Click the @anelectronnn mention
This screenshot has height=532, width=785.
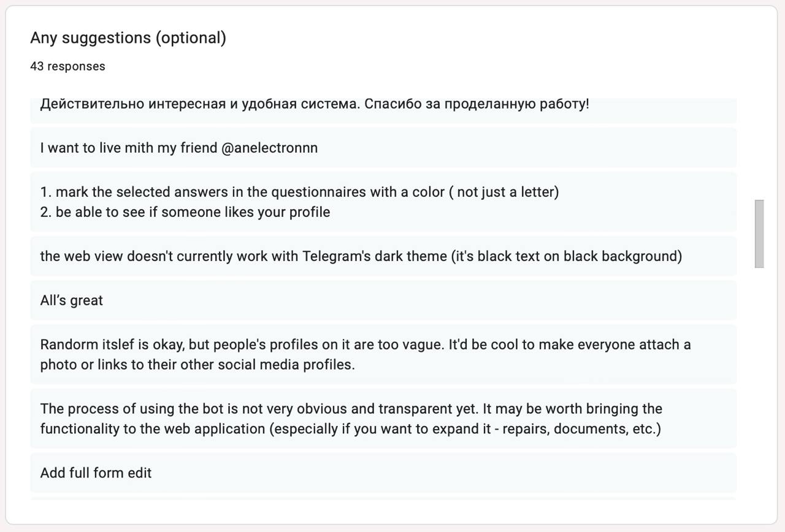(269, 148)
